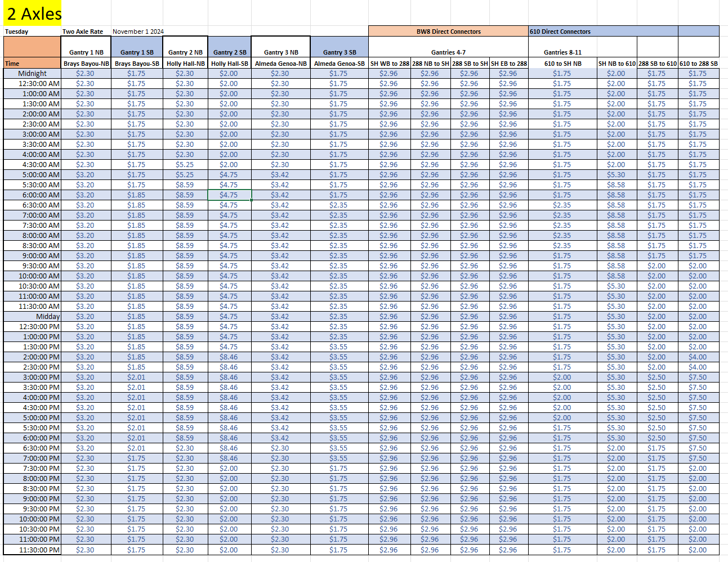Select the $3.42 Almeda Genoa-NB cell at 5:00:00 AM

pyautogui.click(x=281, y=174)
